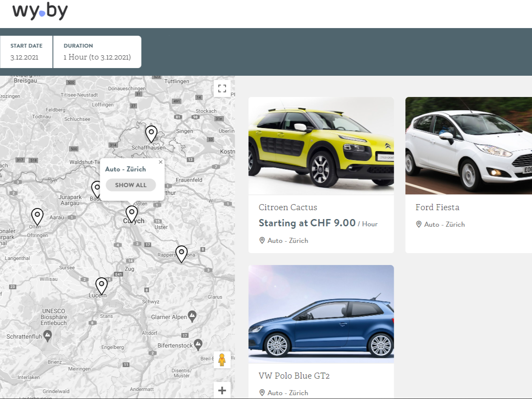532x399 pixels.
Task: Click the Ford Fiesta title
Action: point(437,208)
